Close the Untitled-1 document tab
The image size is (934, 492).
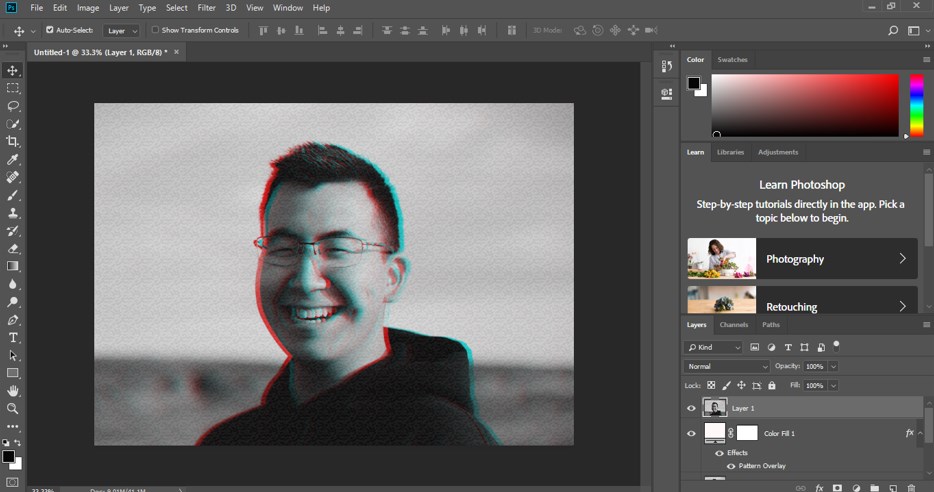176,52
